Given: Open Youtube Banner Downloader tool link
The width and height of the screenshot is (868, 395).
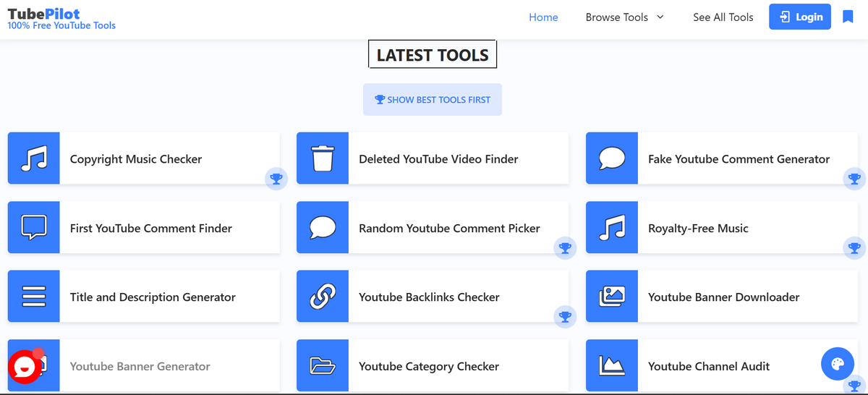Looking at the screenshot, I should click(723, 297).
